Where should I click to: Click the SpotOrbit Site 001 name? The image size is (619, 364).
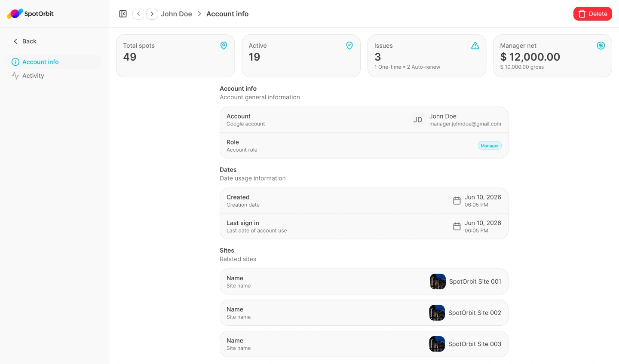pos(475,281)
